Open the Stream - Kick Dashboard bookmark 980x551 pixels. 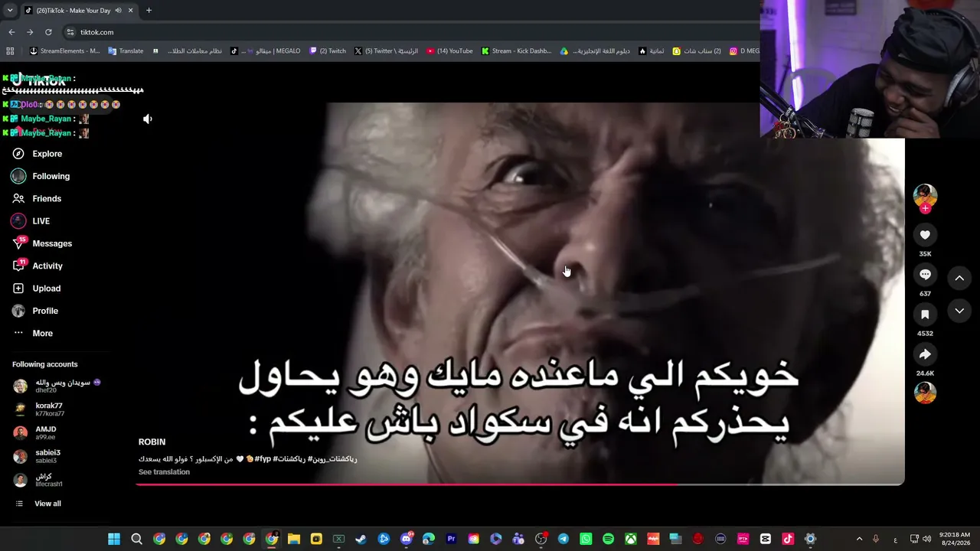(x=516, y=51)
